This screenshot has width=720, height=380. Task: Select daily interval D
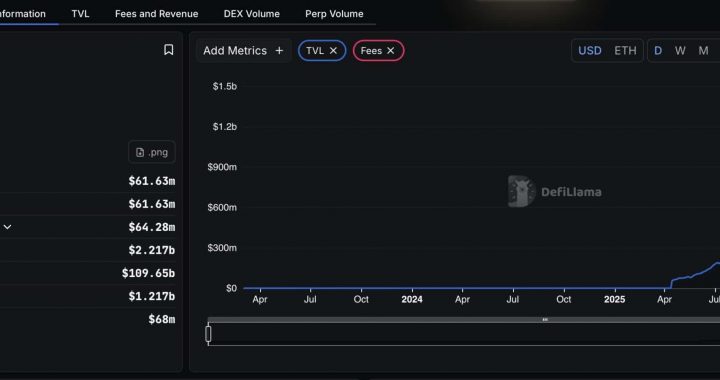pyautogui.click(x=658, y=50)
